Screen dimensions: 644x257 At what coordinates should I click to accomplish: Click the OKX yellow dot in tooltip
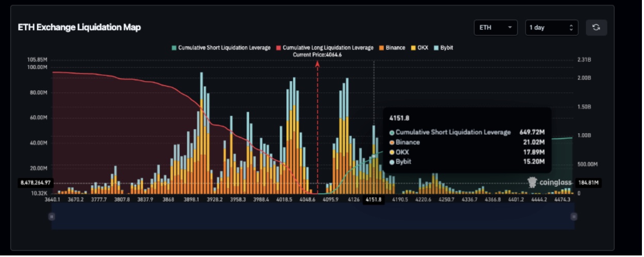coord(392,152)
